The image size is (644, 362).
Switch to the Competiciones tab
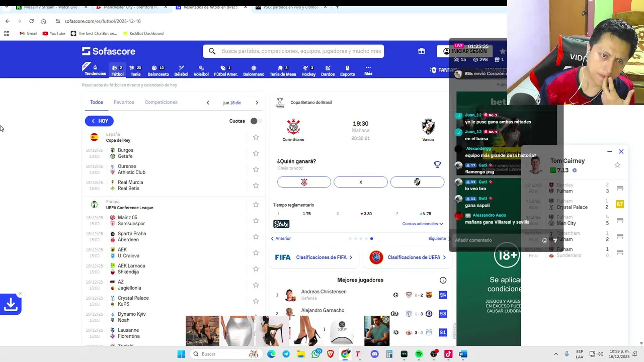point(161,102)
